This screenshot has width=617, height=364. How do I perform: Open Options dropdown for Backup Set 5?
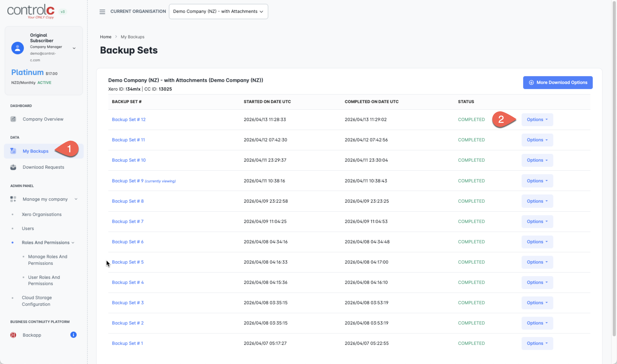coord(537,262)
